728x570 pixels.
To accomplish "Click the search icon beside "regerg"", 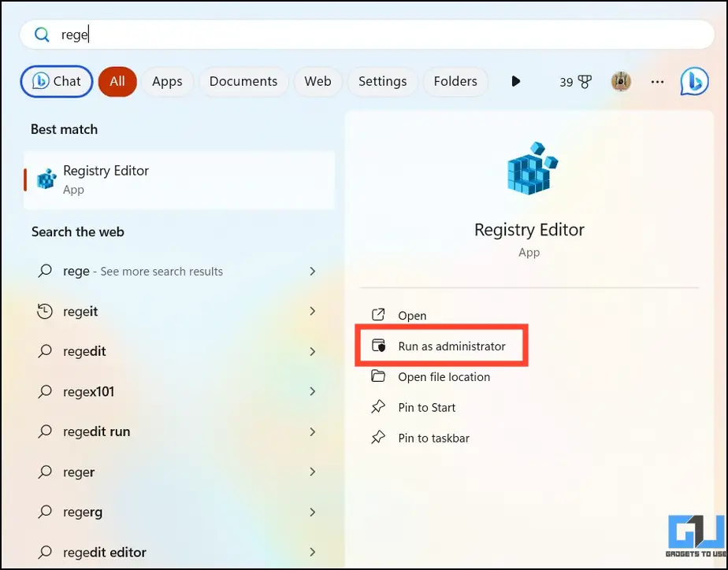I will tap(45, 512).
